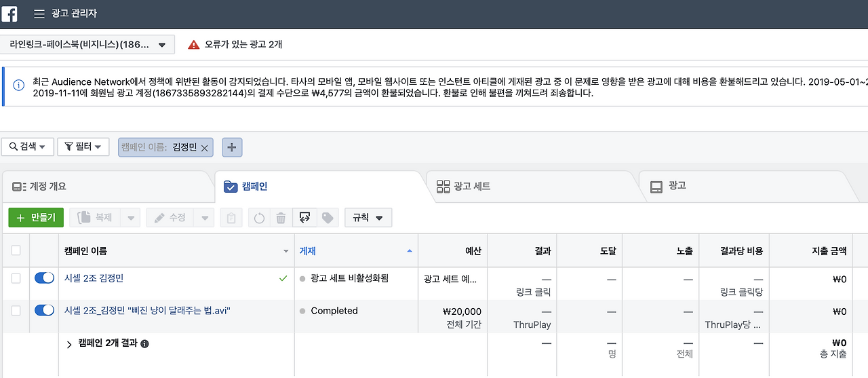
Task: Open the 수정 dropdown arrow
Action: pos(203,218)
